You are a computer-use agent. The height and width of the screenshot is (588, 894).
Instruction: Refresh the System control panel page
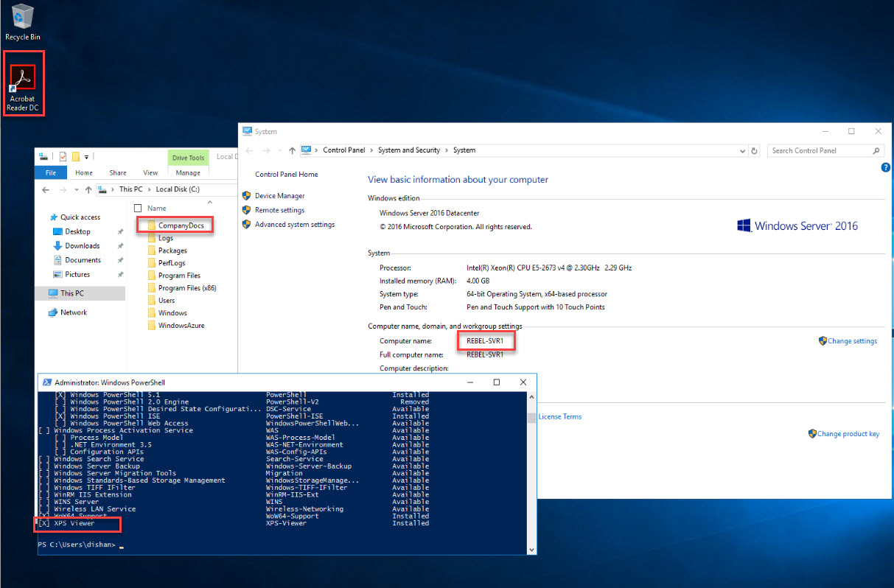point(754,150)
